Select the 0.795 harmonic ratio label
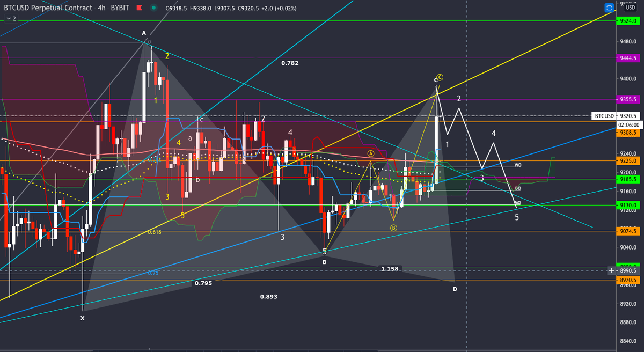Viewport: 644px width, 352px height. tap(203, 283)
